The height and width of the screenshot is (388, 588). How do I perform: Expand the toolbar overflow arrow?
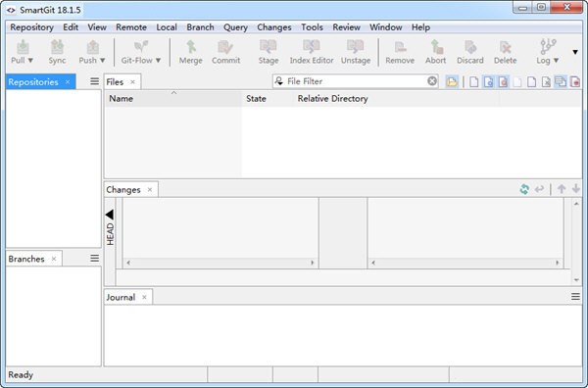pos(575,52)
